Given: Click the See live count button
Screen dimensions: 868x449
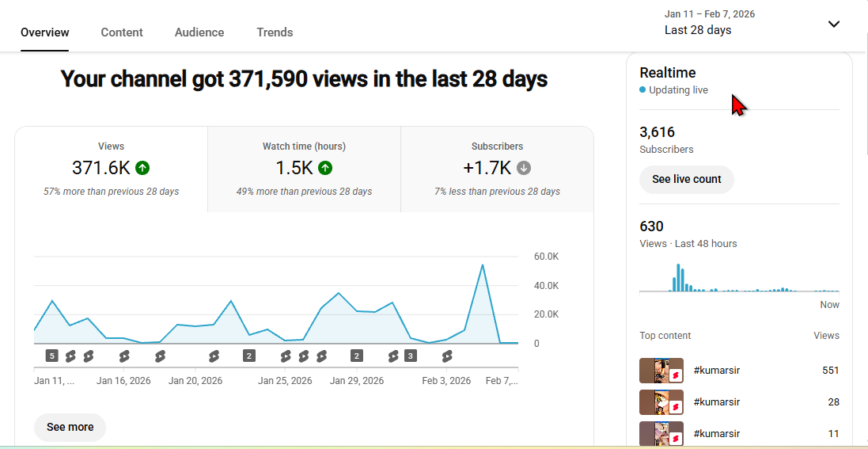Looking at the screenshot, I should coord(686,180).
